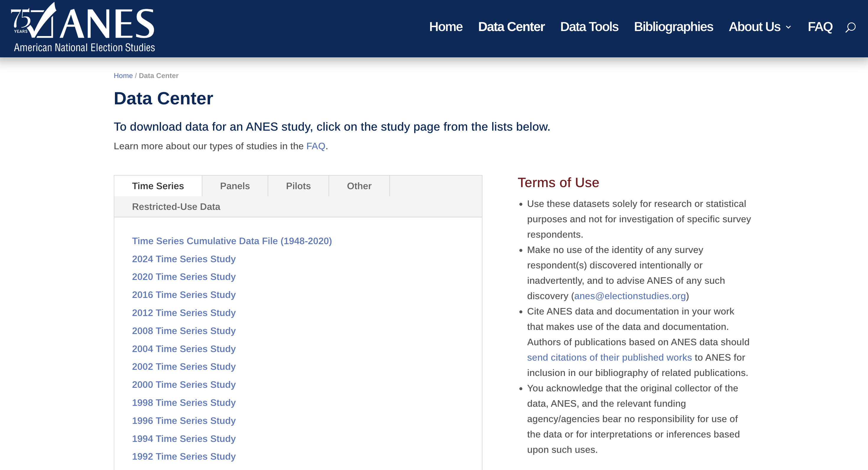Open the 2016 Time Series Study
868x470 pixels.
coord(184,295)
